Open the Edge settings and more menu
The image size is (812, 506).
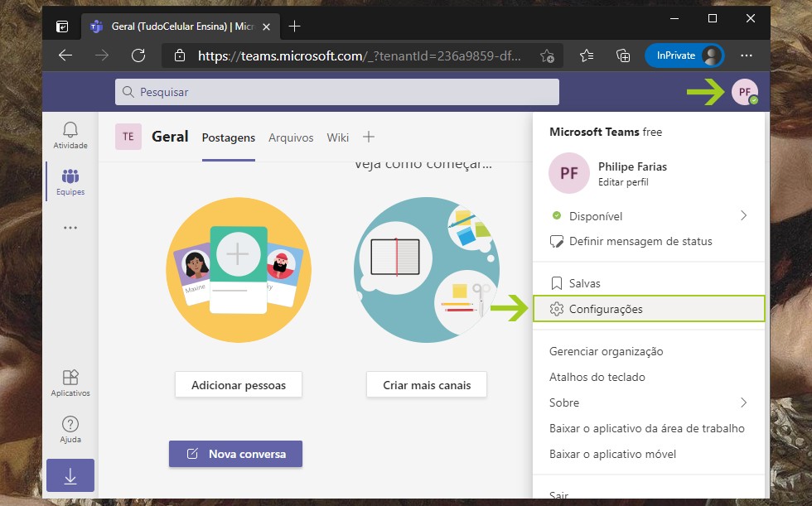click(x=746, y=55)
